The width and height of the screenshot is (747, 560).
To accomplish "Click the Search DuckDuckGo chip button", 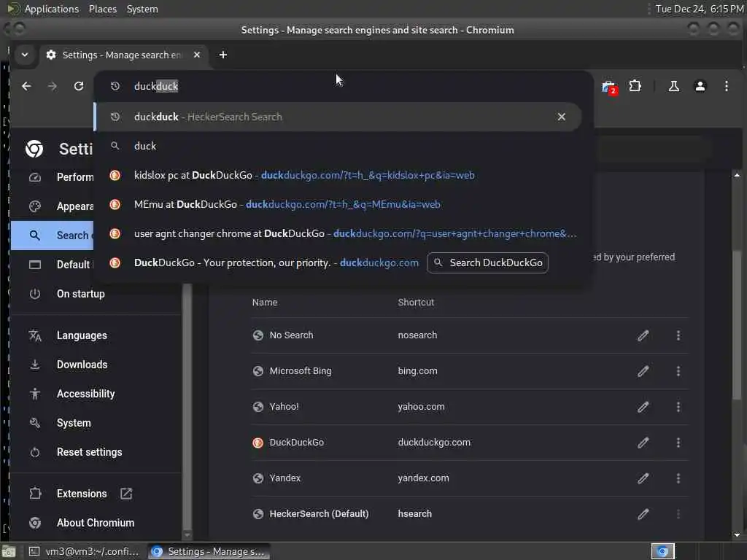I will tap(487, 262).
